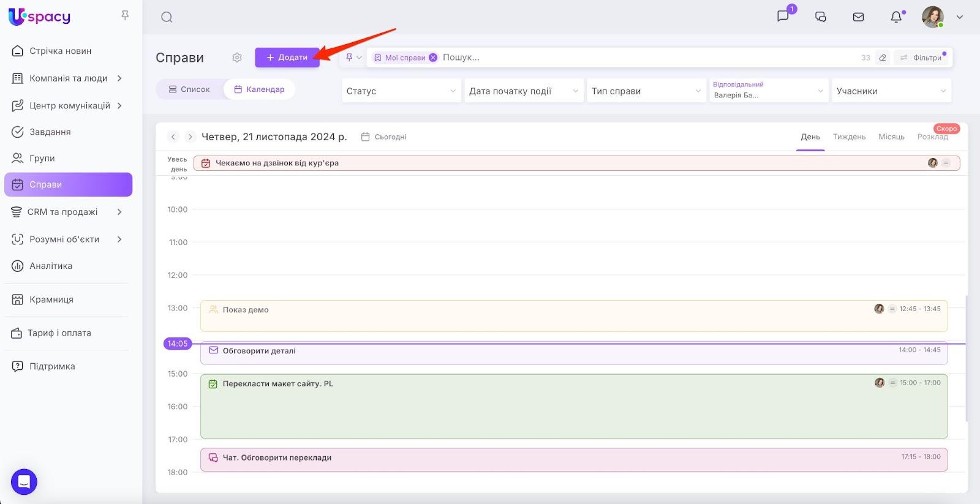The width and height of the screenshot is (980, 504).
Task: Open the notifications bell icon
Action: (x=896, y=17)
